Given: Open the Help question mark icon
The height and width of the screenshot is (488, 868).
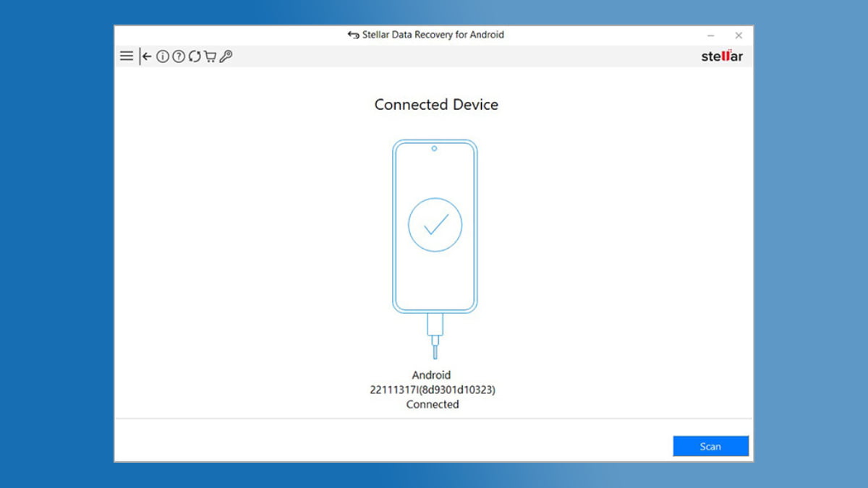Looking at the screenshot, I should click(x=178, y=56).
